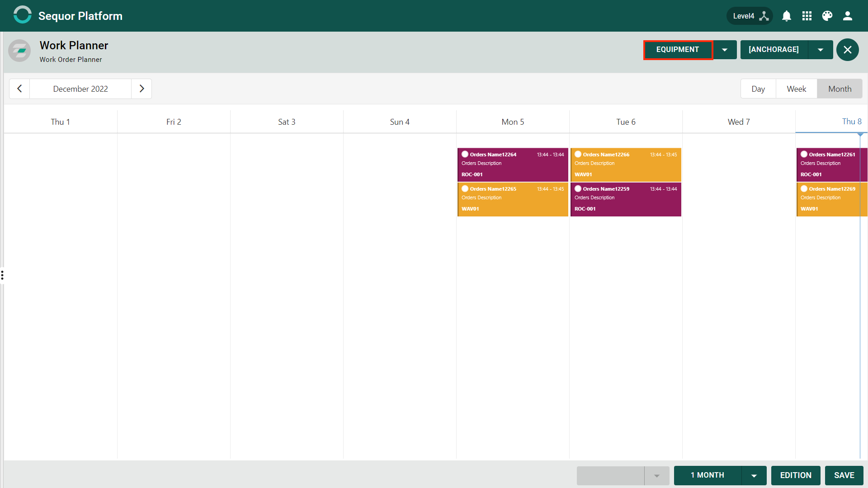
Task: Click the ROC-001 label on Orders Name12261
Action: pyautogui.click(x=811, y=174)
